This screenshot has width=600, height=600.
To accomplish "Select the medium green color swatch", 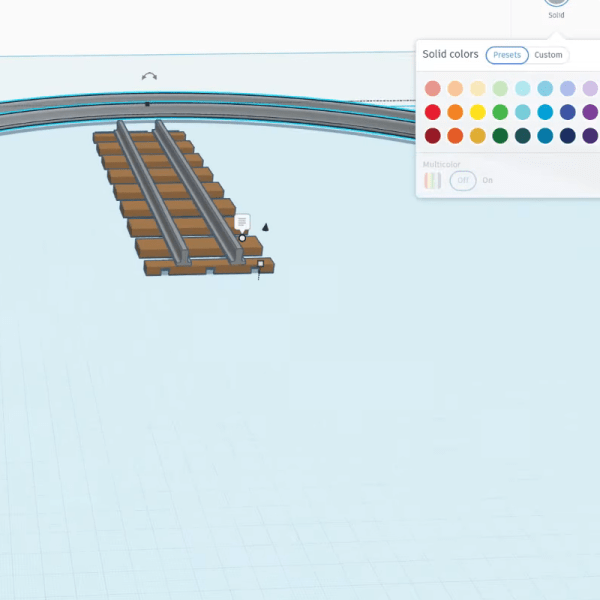I will tap(500, 112).
